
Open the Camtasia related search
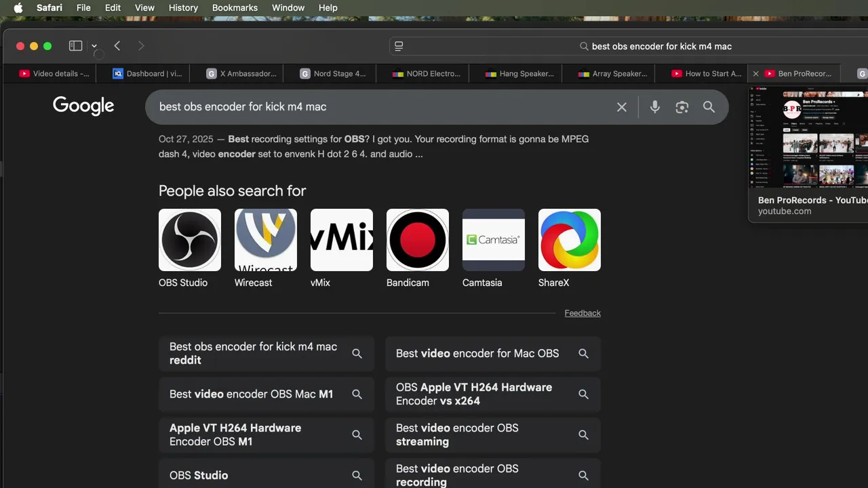[x=494, y=249]
